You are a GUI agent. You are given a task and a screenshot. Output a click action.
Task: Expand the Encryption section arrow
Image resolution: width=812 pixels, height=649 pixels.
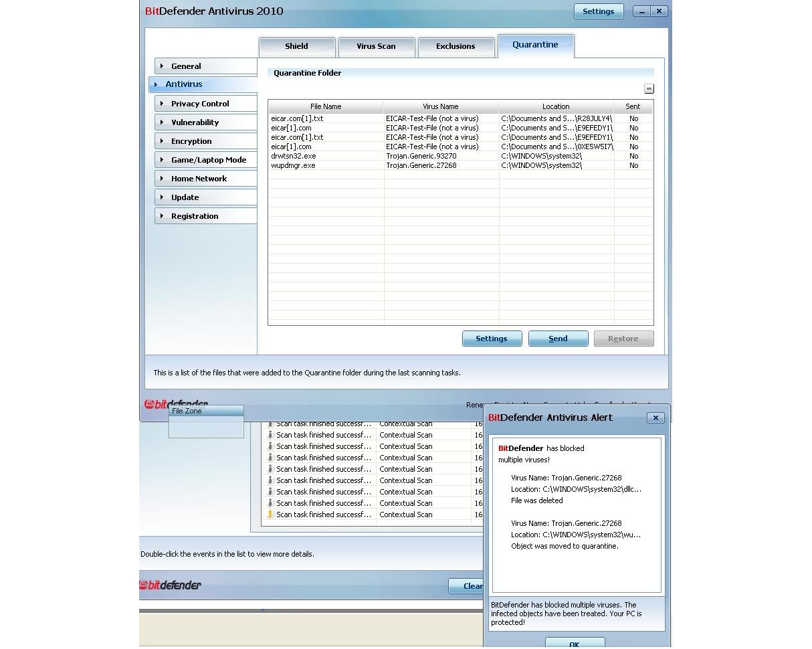162,141
